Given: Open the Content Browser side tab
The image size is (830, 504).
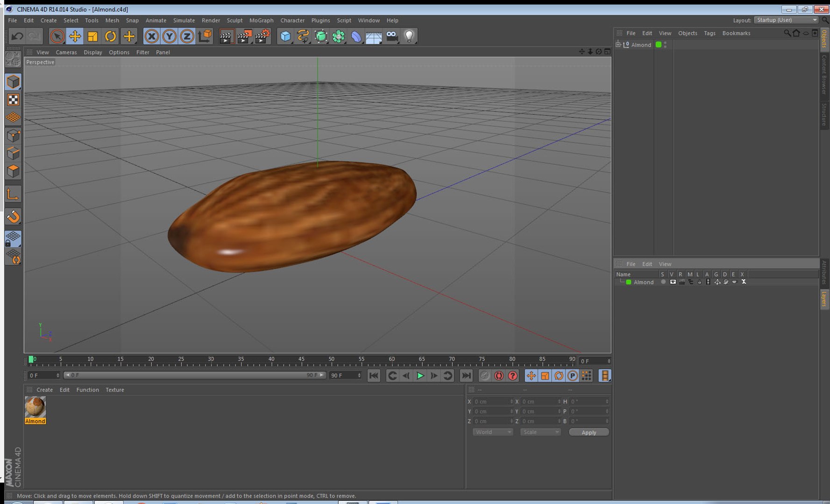Looking at the screenshot, I should pyautogui.click(x=824, y=75).
